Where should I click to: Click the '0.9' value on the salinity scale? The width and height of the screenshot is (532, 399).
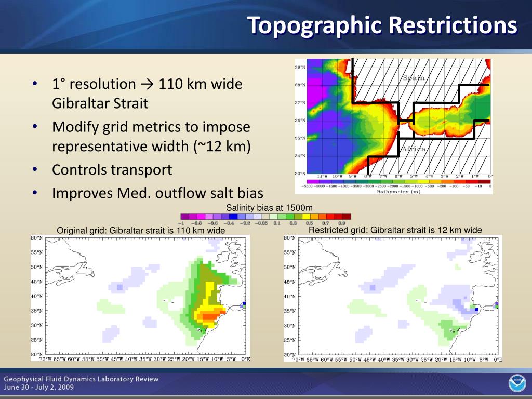(x=342, y=223)
